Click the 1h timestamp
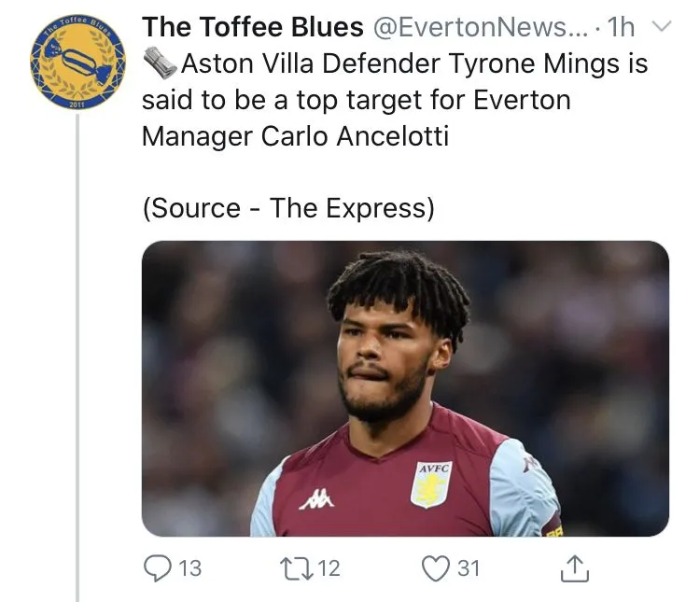The image size is (700, 602). pyautogui.click(x=621, y=28)
